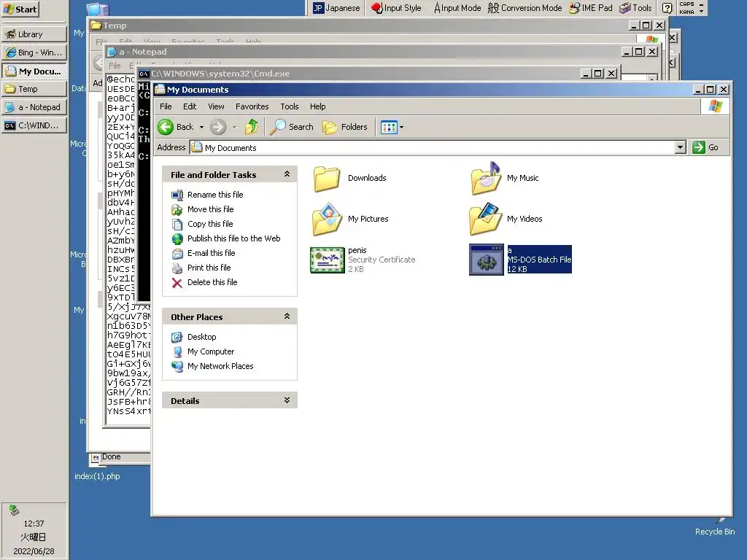Select the MS-DOS Batch File icon

[487, 260]
